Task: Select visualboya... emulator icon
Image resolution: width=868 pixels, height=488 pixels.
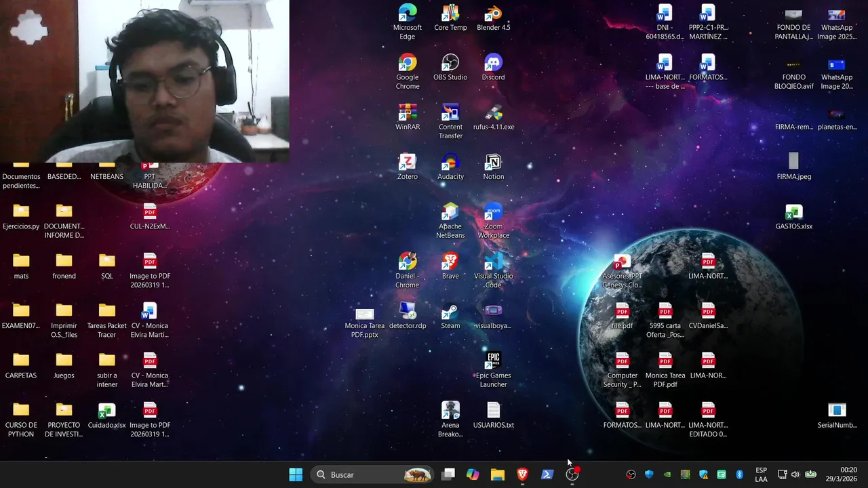Action: pyautogui.click(x=493, y=316)
